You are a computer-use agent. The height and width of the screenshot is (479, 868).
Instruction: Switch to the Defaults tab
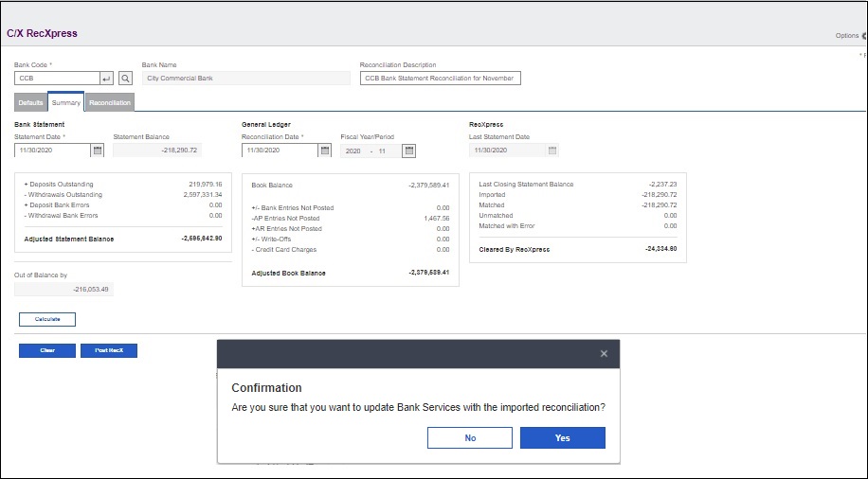31,102
